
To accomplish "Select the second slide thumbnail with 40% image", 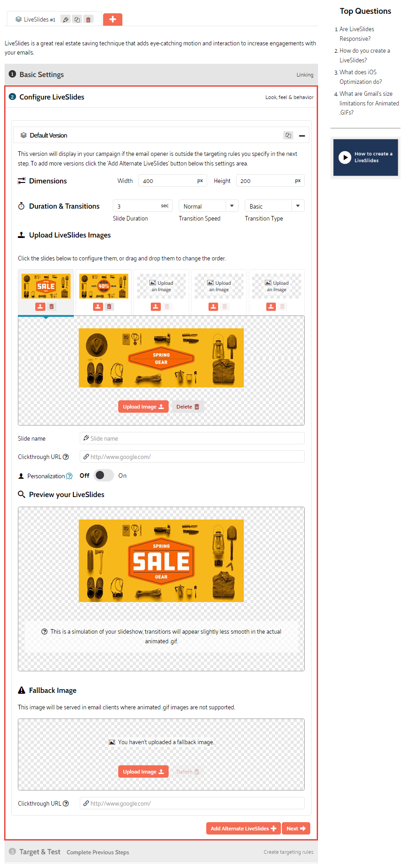I will (104, 286).
